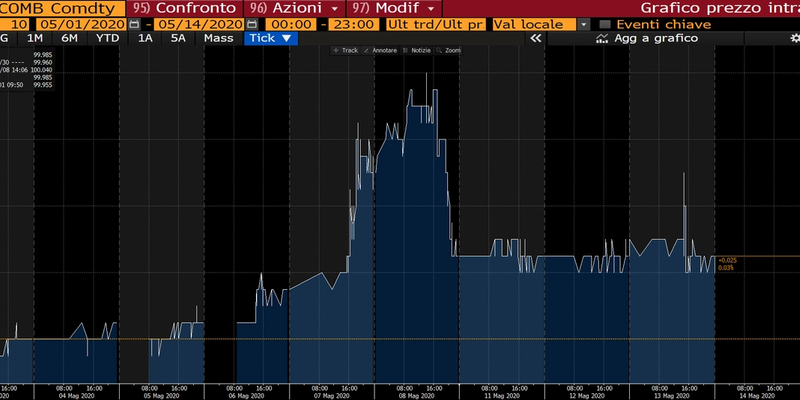Click the COMB Comdty security field
Image resolution: width=800 pixels, height=400 pixels.
[62, 8]
